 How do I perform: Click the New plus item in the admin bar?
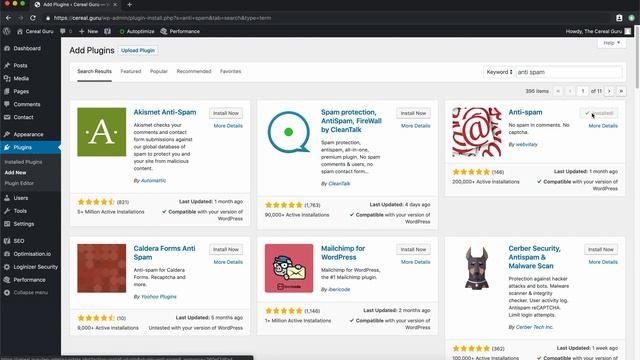coord(89,31)
